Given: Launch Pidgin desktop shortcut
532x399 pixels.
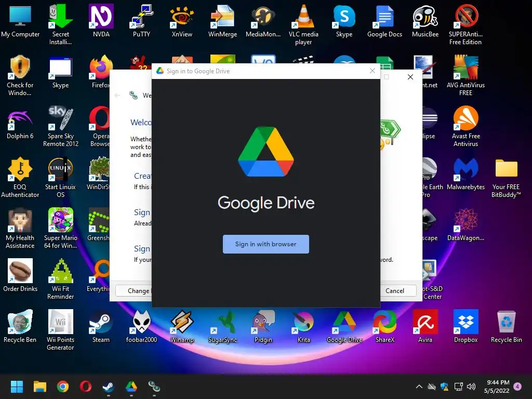Looking at the screenshot, I should (x=263, y=326).
